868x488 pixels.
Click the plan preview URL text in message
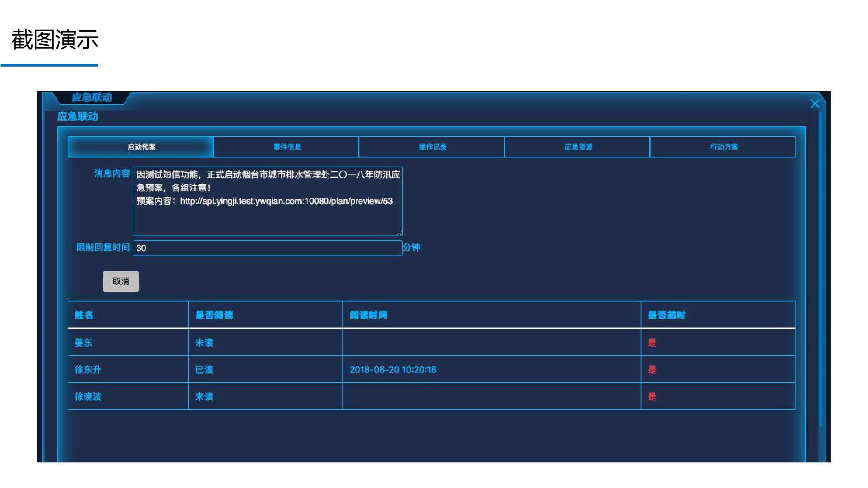pyautogui.click(x=286, y=201)
